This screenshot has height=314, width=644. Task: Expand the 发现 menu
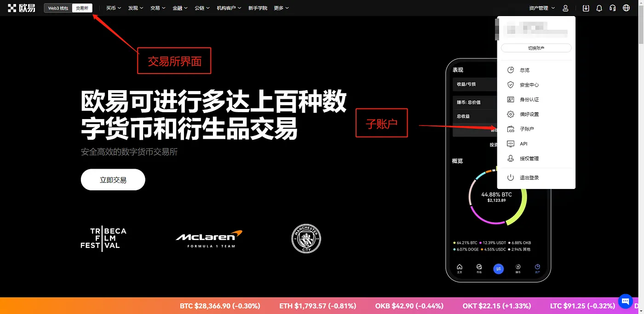coord(136,8)
